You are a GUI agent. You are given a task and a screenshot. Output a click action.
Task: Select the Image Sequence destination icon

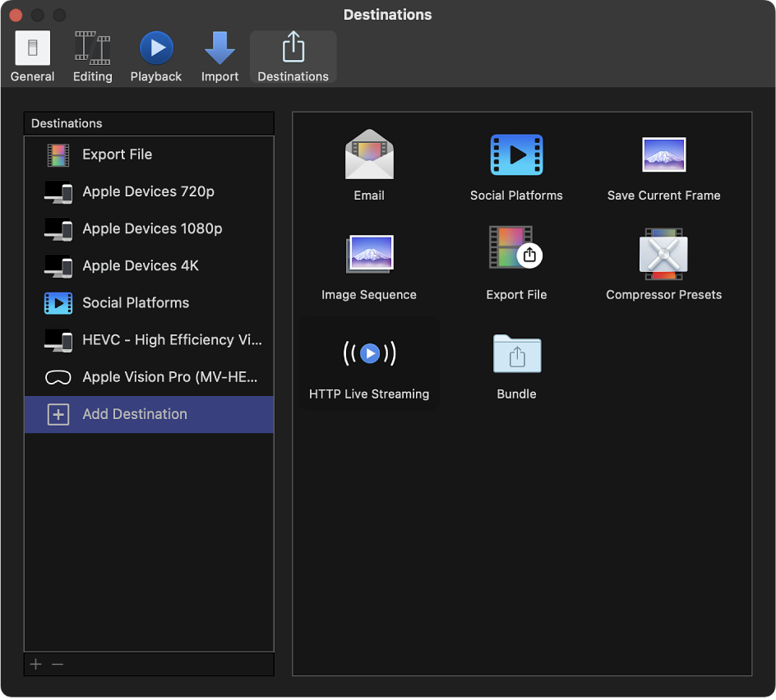click(x=368, y=254)
